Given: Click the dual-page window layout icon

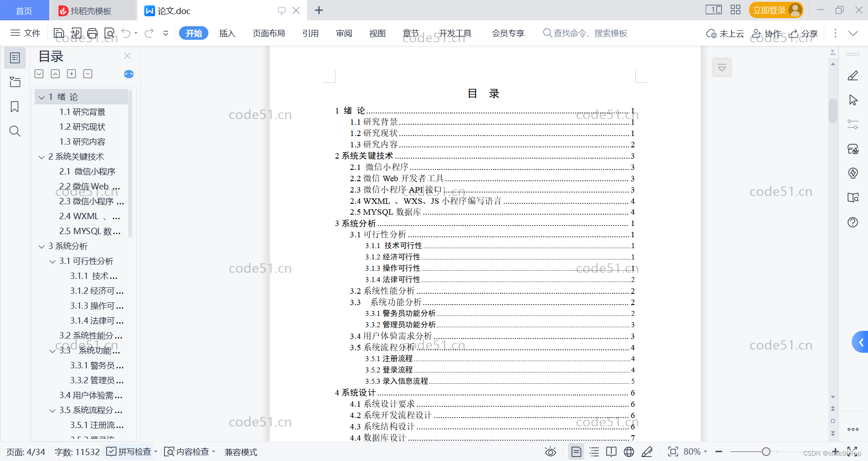Looking at the screenshot, I should 714,9.
